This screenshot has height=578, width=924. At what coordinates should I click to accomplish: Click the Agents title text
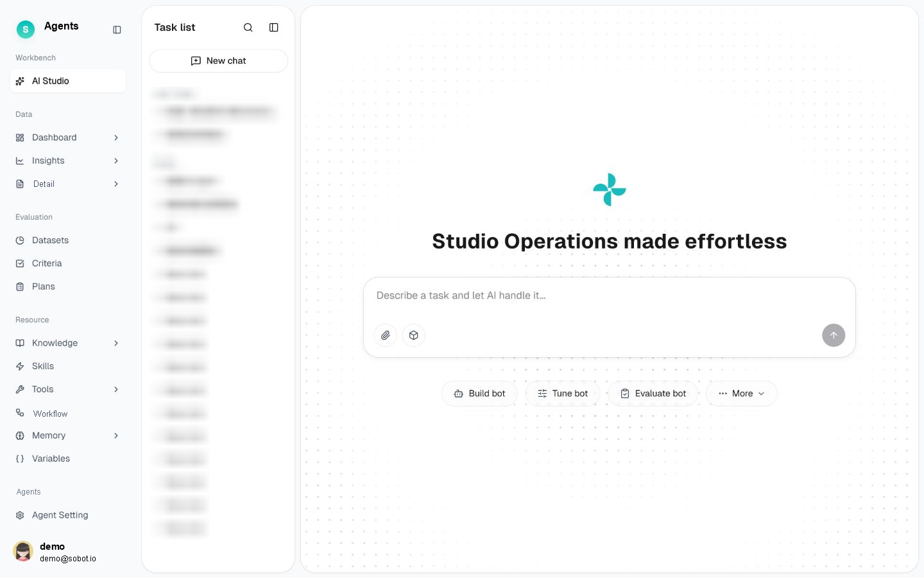pos(62,26)
